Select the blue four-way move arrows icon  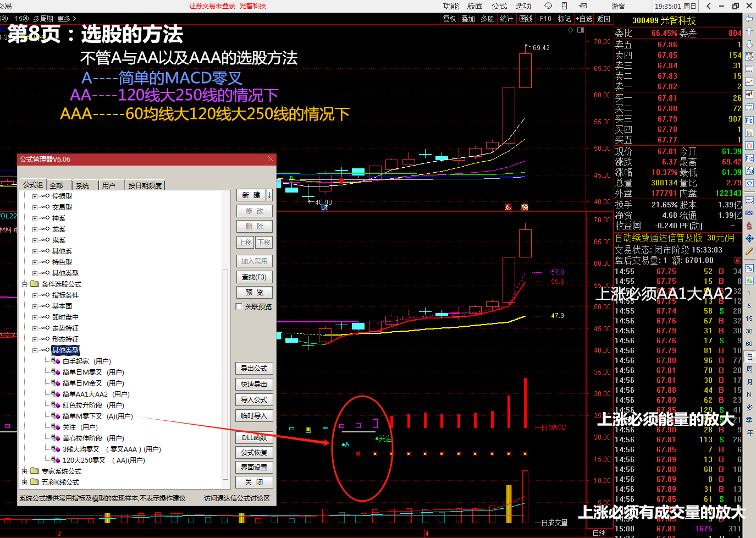[749, 239]
